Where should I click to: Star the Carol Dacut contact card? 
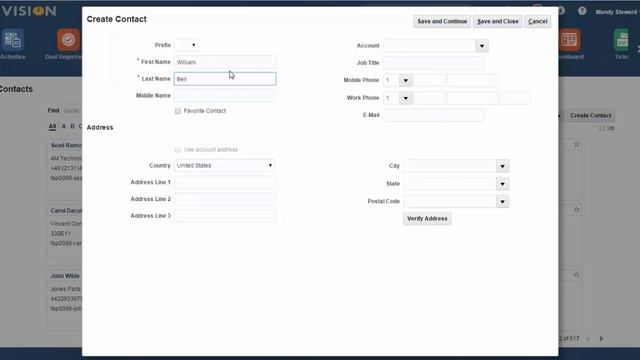576,209
